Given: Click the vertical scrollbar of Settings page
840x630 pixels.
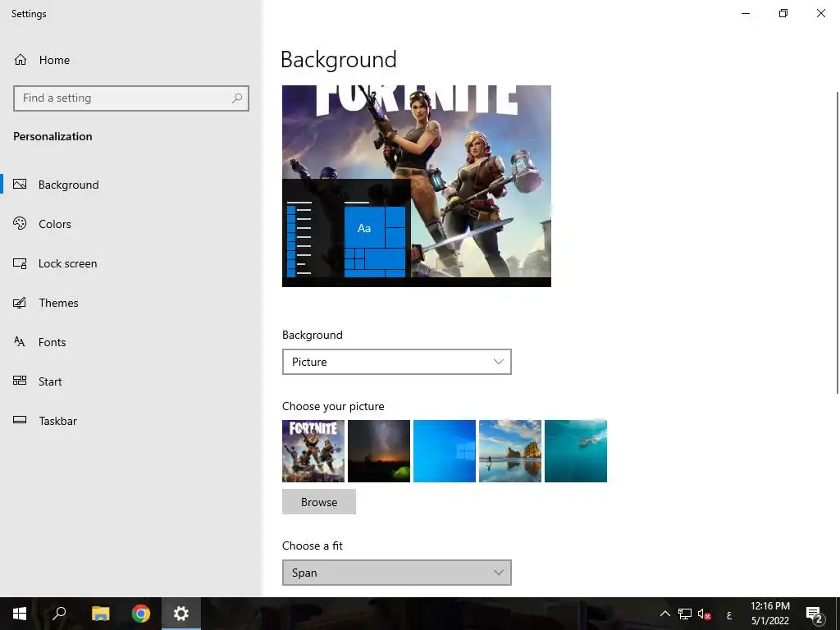Looking at the screenshot, I should tap(838, 243).
